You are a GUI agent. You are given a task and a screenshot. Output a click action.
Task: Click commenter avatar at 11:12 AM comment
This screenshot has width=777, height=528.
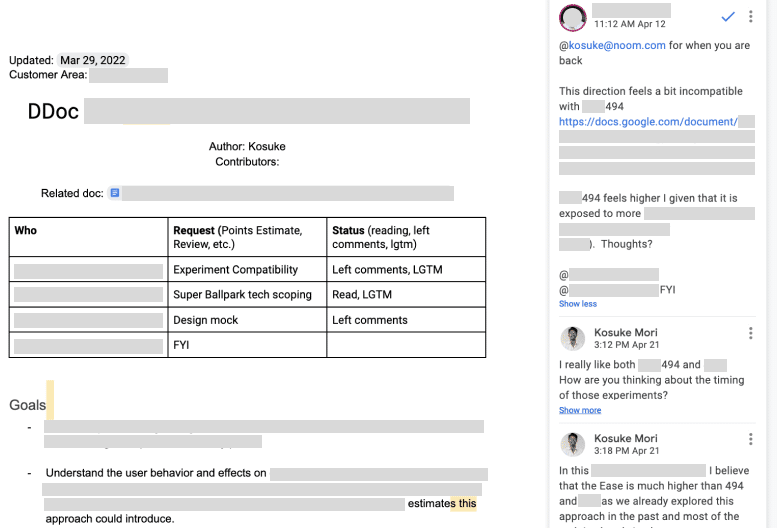[x=573, y=17]
